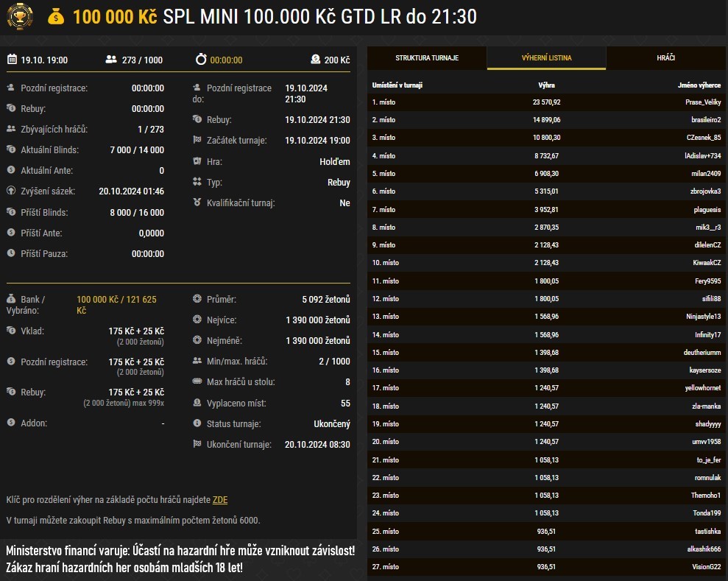The width and height of the screenshot is (728, 581).
Task: Click the bank value 100 000 Kč / 121 625 Kč
Action: (116, 305)
